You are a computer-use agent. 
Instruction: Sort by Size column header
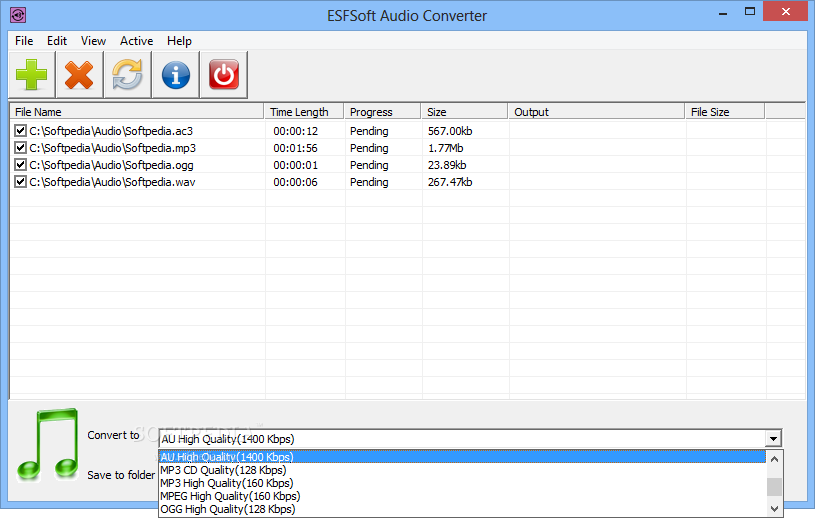(465, 112)
